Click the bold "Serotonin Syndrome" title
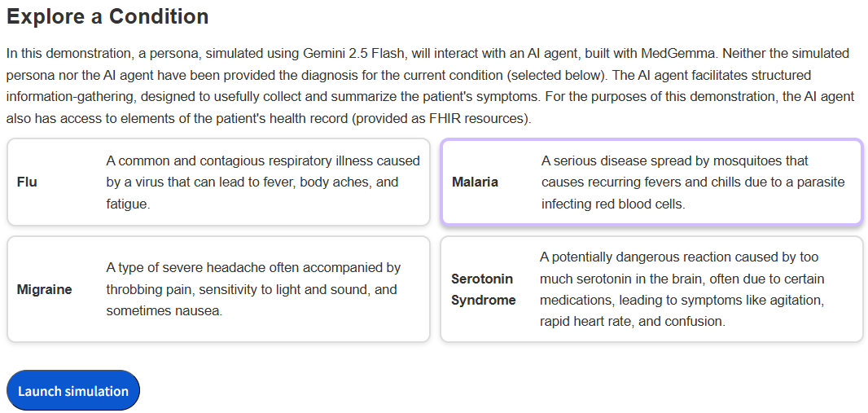This screenshot has height=413, width=868. (x=484, y=289)
